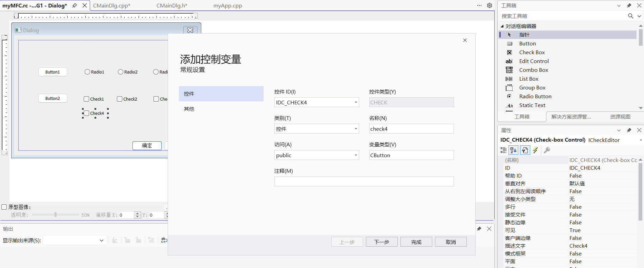Image resolution: width=644 pixels, height=268 pixels.
Task: Adjust the transparency slider
Action: click(x=56, y=214)
